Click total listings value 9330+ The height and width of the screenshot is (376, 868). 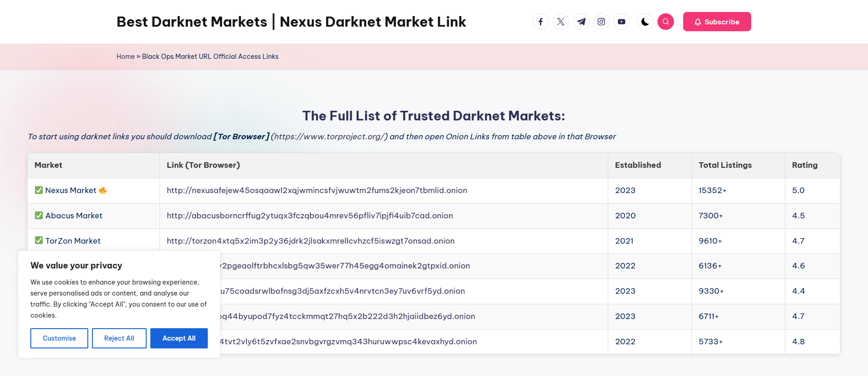pyautogui.click(x=711, y=291)
